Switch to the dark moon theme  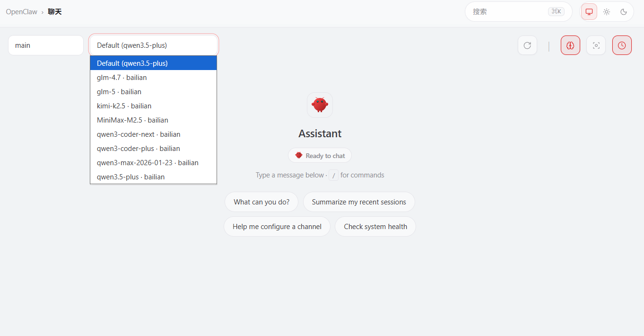pos(624,12)
